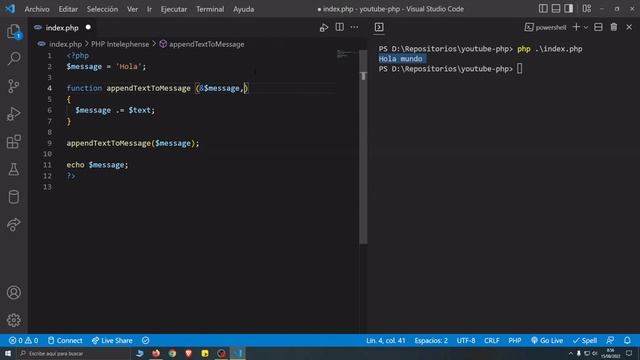This screenshot has height=360, width=640.
Task: Split the terminal panel
Action: (598, 27)
